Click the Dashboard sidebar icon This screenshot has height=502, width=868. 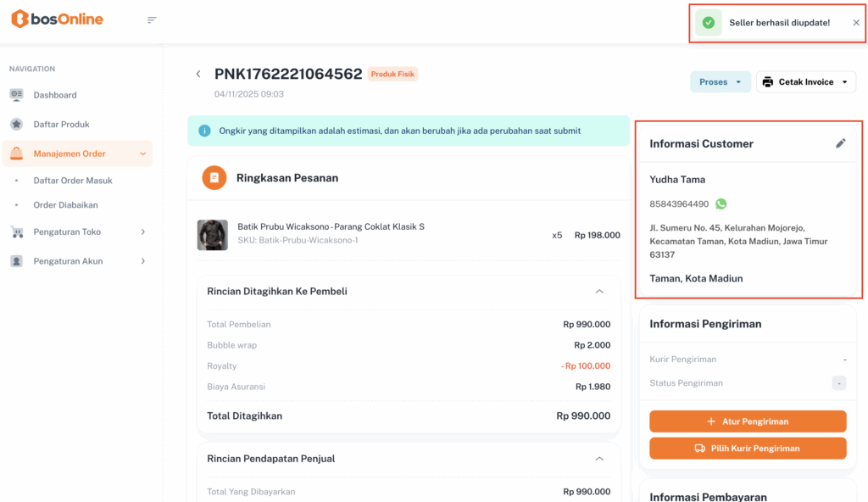17,95
